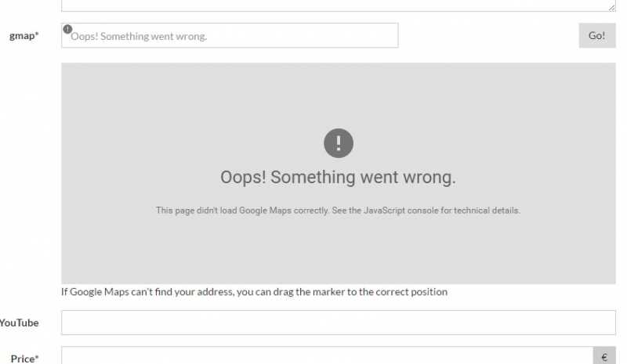The width and height of the screenshot is (627, 364).
Task: Click the YouTube field label
Action: [x=19, y=323]
